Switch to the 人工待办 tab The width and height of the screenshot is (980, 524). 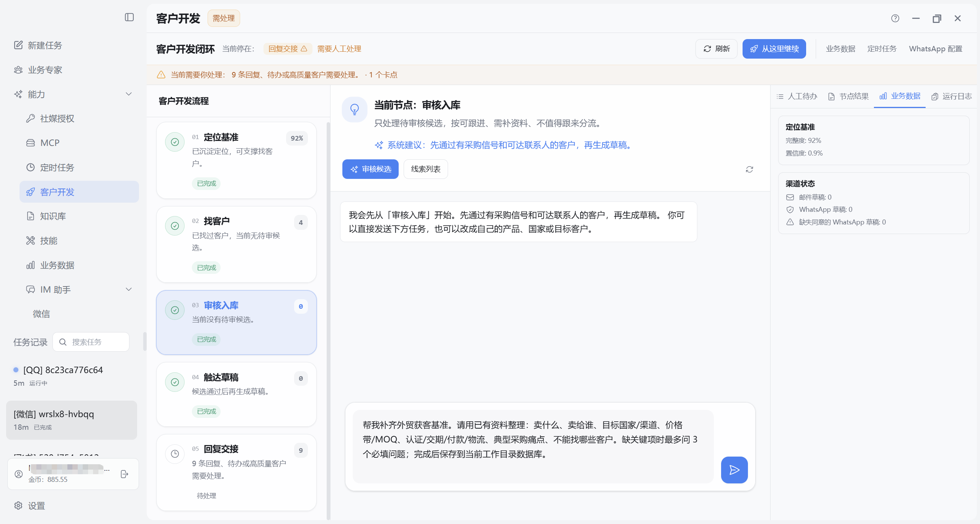point(797,96)
